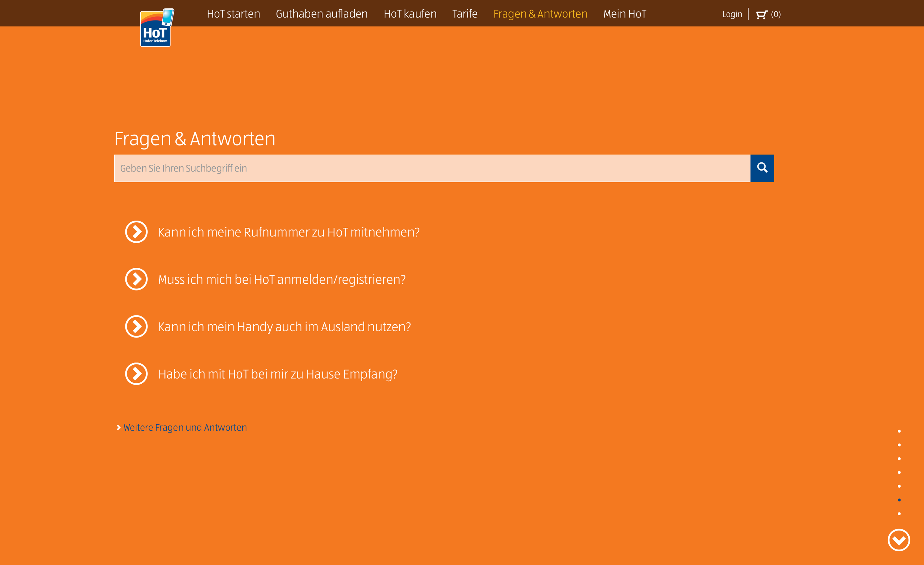Click arrow icon beside Rufnummer mitnehmen question
Image resolution: width=924 pixels, height=565 pixels.
tap(136, 232)
